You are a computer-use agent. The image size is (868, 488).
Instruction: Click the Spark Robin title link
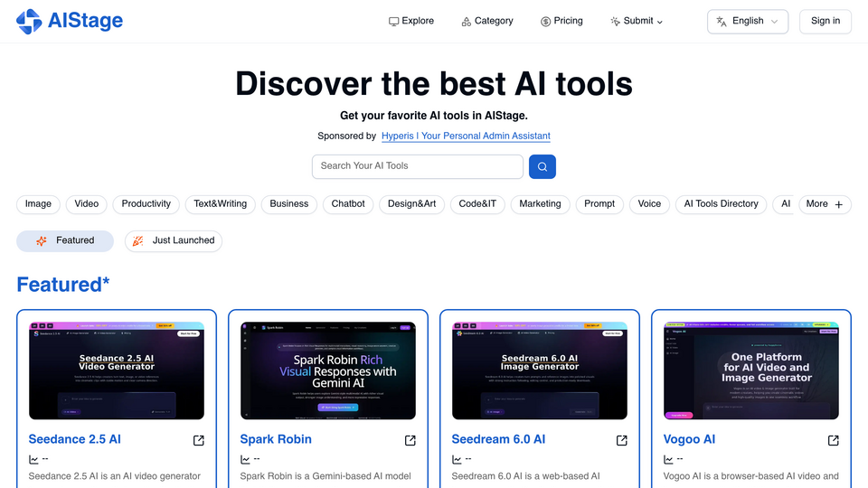(x=276, y=439)
